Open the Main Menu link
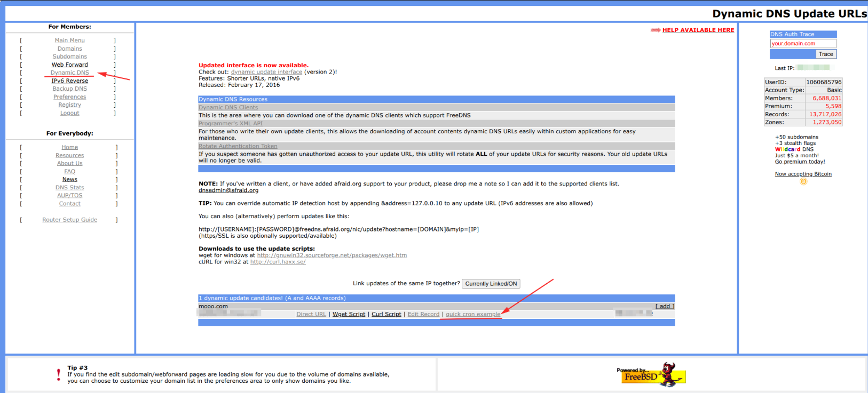868x393 pixels. point(70,41)
